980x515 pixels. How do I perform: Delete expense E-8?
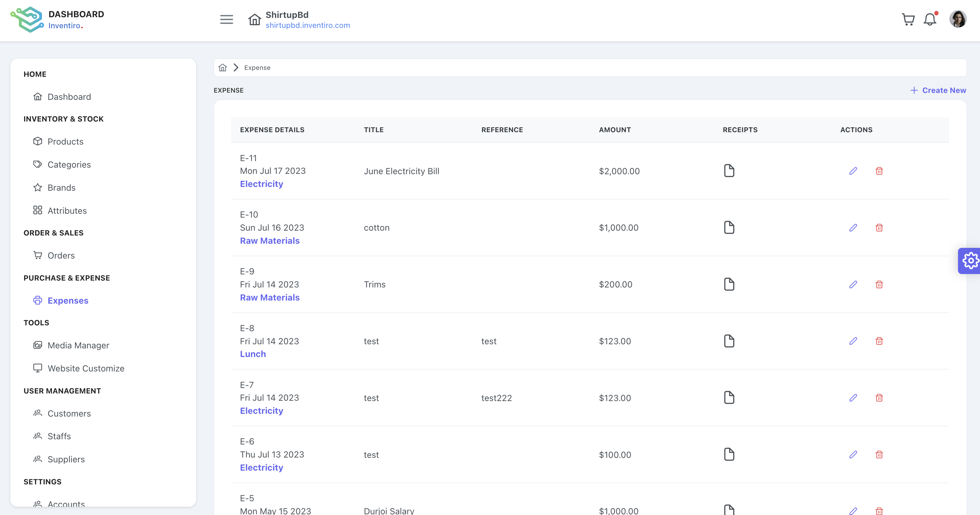pos(879,341)
